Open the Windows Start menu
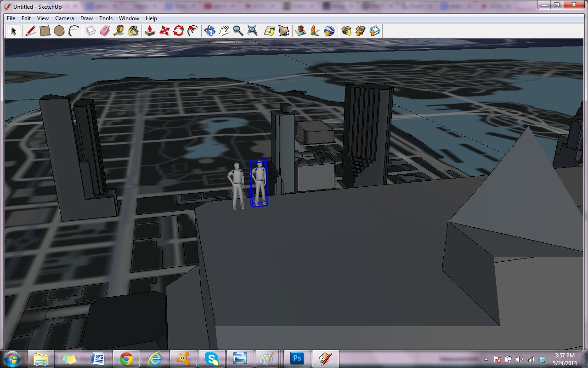The image size is (588, 368). pyautogui.click(x=12, y=358)
